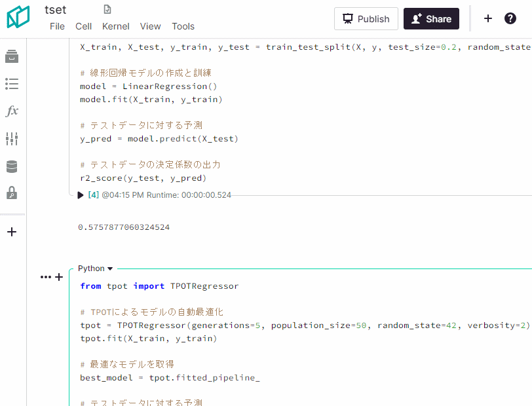
Task: Click the plus icon beside Share
Action: [488, 18]
